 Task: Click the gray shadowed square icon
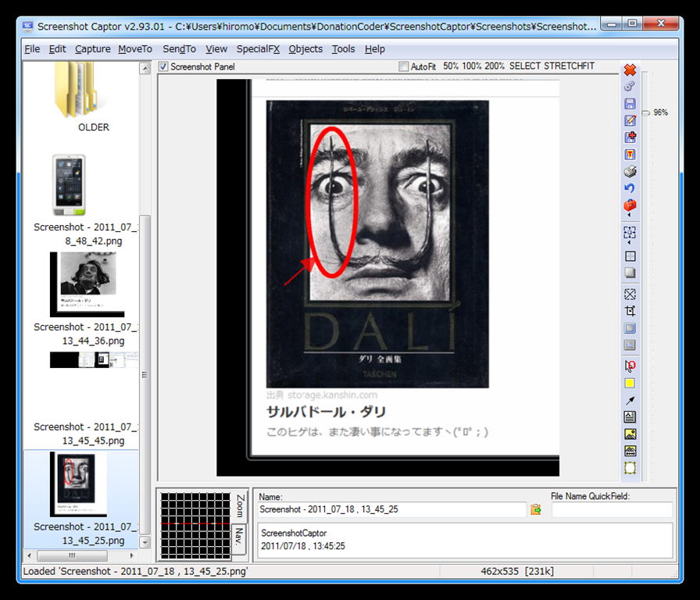[630, 273]
